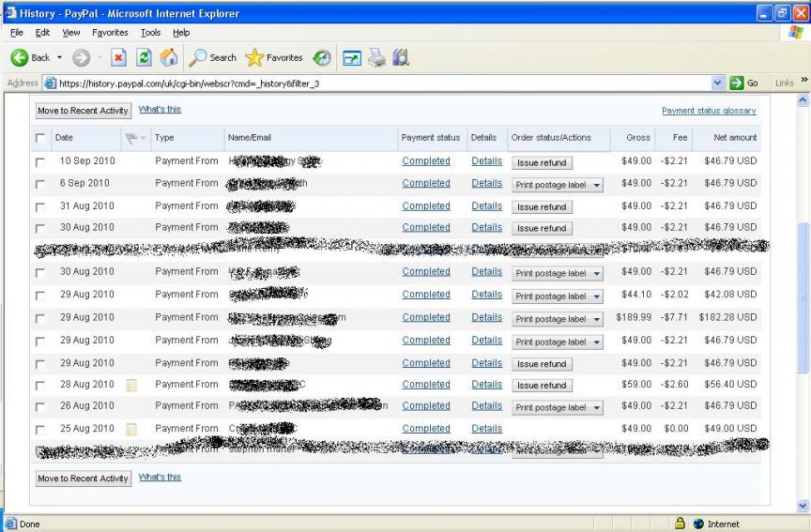Select checkbox for $44.10 payment row
Image resolution: width=811 pixels, height=532 pixels.
(39, 296)
